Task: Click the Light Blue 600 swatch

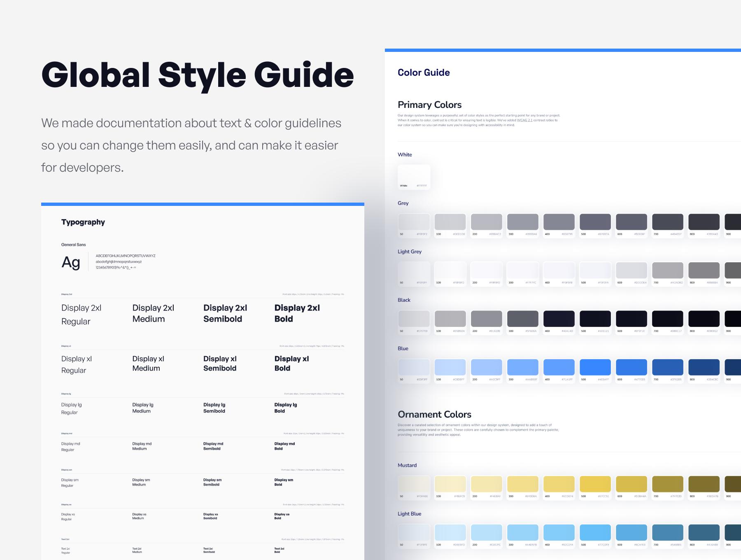Action: 631,532
